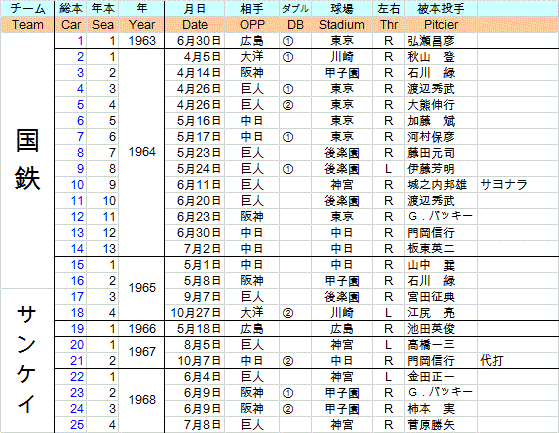Select the 8月5日 date cell
The image size is (559, 433).
(x=195, y=345)
